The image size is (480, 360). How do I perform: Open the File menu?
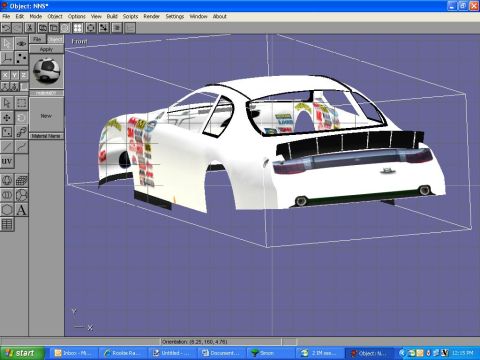(6, 16)
